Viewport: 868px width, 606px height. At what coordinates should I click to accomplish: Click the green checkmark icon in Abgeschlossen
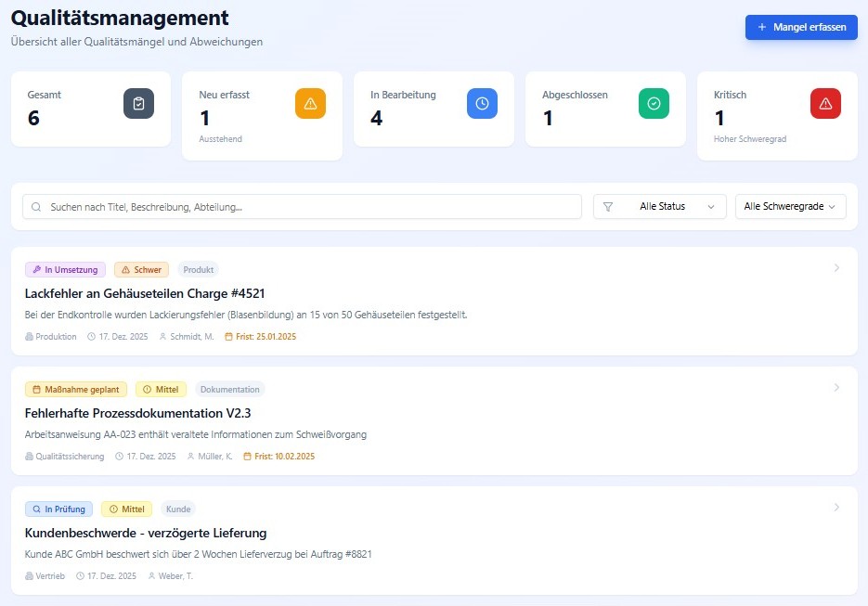(654, 103)
